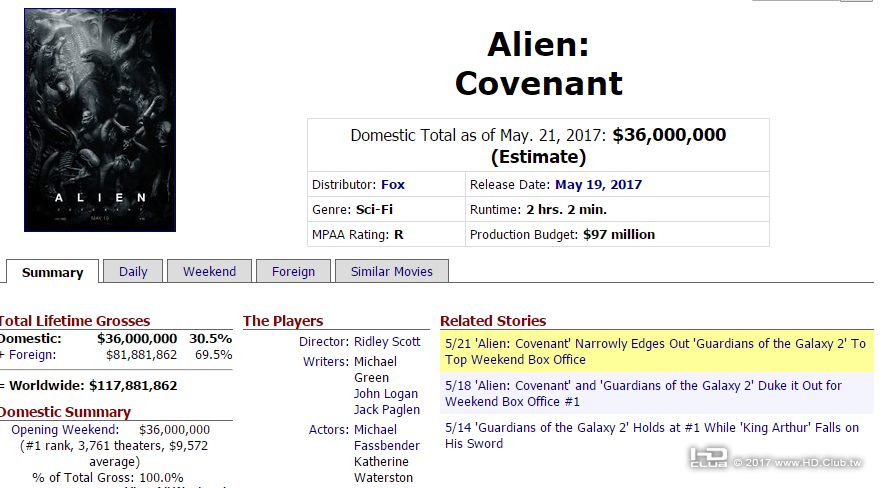Open writer Michael Green's link
This screenshot has width=884, height=488.
coord(375,370)
